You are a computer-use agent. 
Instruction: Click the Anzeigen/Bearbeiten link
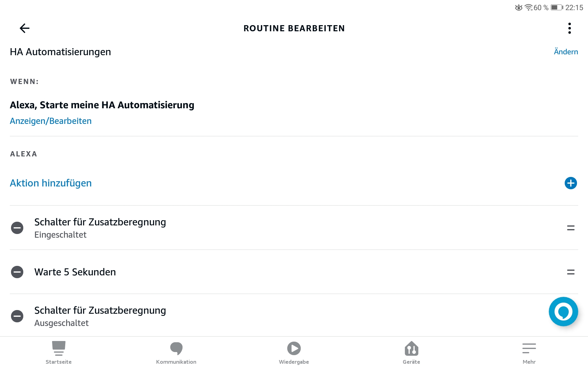[x=51, y=121]
